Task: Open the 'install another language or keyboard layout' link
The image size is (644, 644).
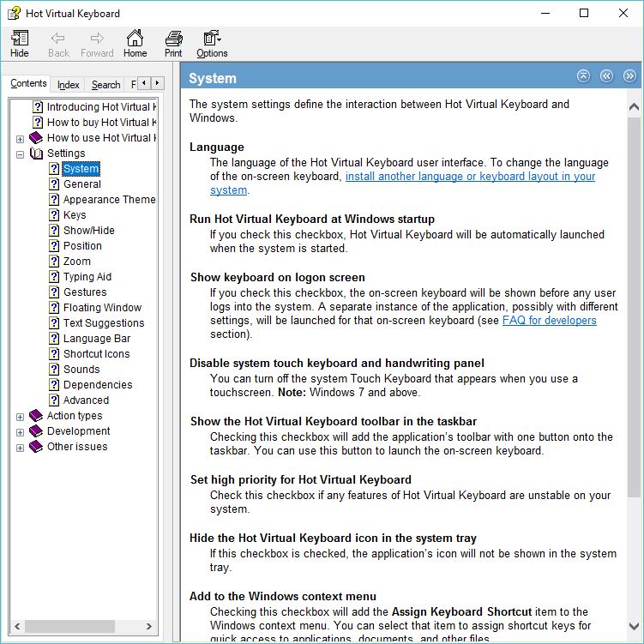Action: [x=470, y=177]
